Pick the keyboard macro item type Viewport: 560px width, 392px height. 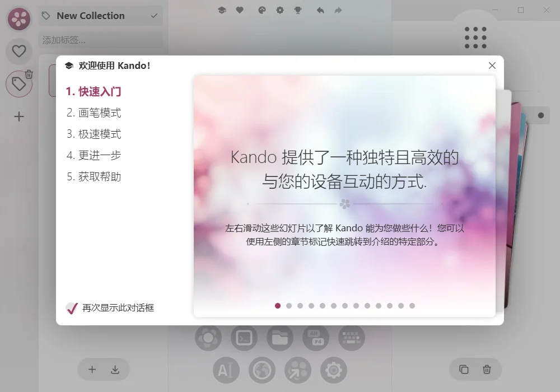coord(352,337)
